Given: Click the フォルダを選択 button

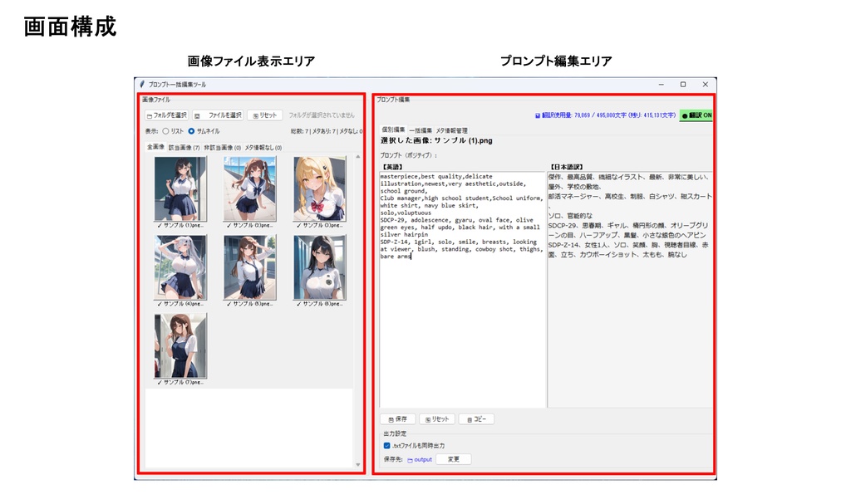Looking at the screenshot, I should pos(166,115).
